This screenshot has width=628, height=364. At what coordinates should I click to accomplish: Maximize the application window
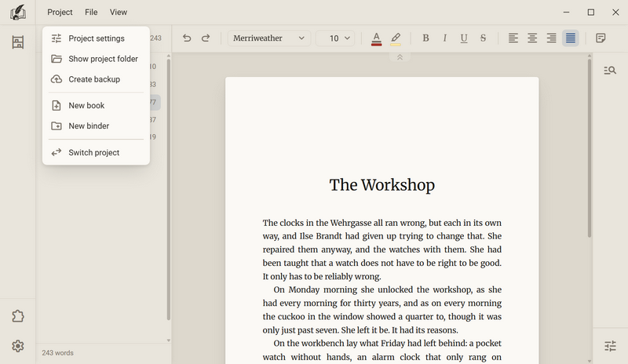click(591, 12)
